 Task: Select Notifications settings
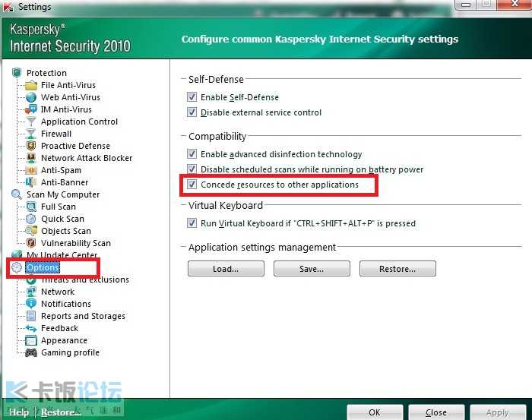[66, 304]
